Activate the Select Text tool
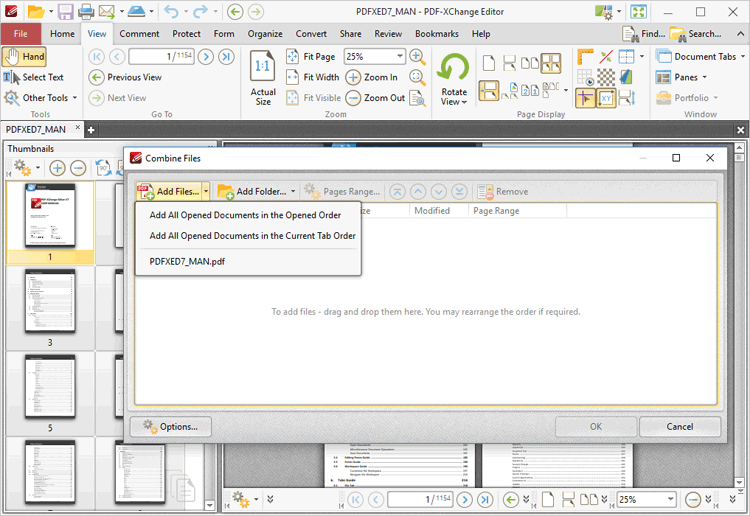This screenshot has height=516, width=750. point(33,77)
